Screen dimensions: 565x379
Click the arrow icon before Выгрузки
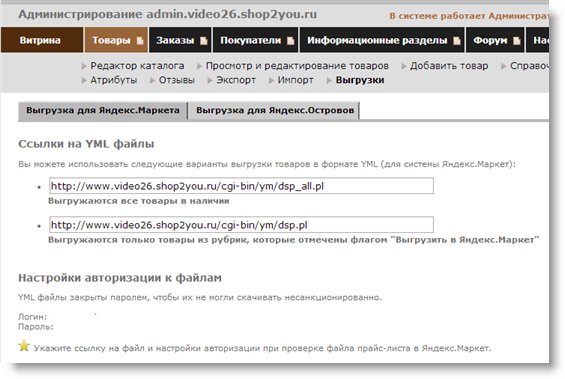(x=329, y=80)
